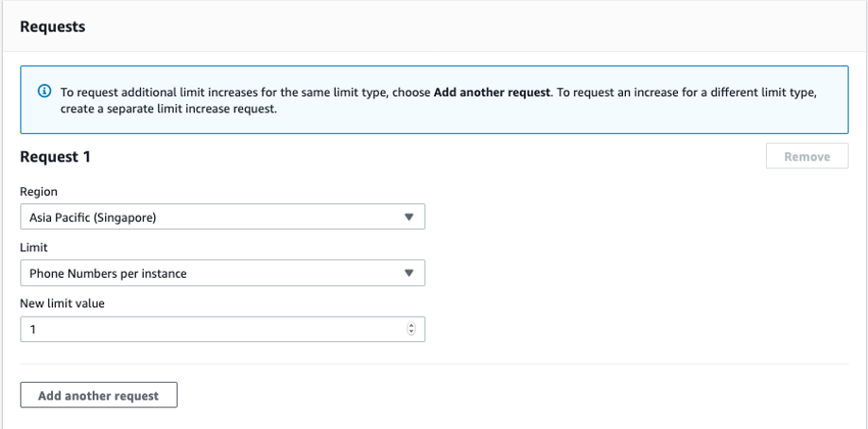Click the Remove button for Request 1
Viewport: 868px width, 429px height.
pyautogui.click(x=807, y=157)
